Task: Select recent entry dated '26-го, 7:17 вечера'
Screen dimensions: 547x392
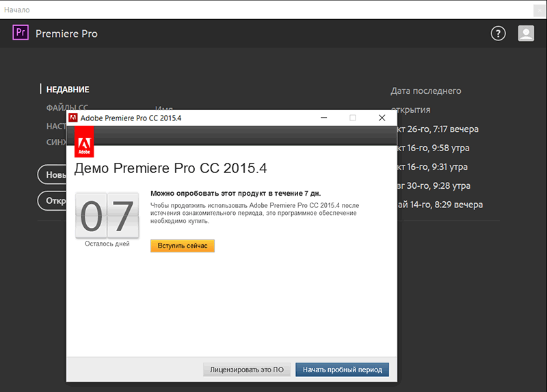Action: [438, 129]
